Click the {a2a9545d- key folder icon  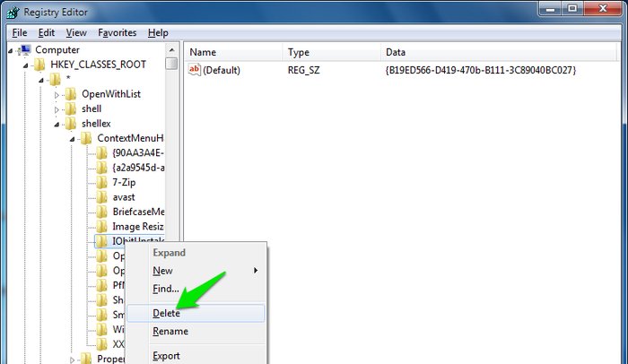101,168
